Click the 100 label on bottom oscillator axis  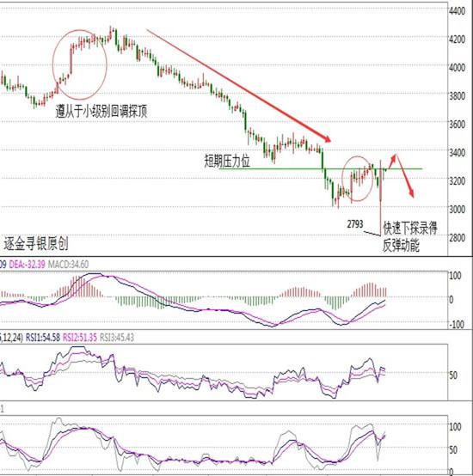pyautogui.click(x=455, y=427)
